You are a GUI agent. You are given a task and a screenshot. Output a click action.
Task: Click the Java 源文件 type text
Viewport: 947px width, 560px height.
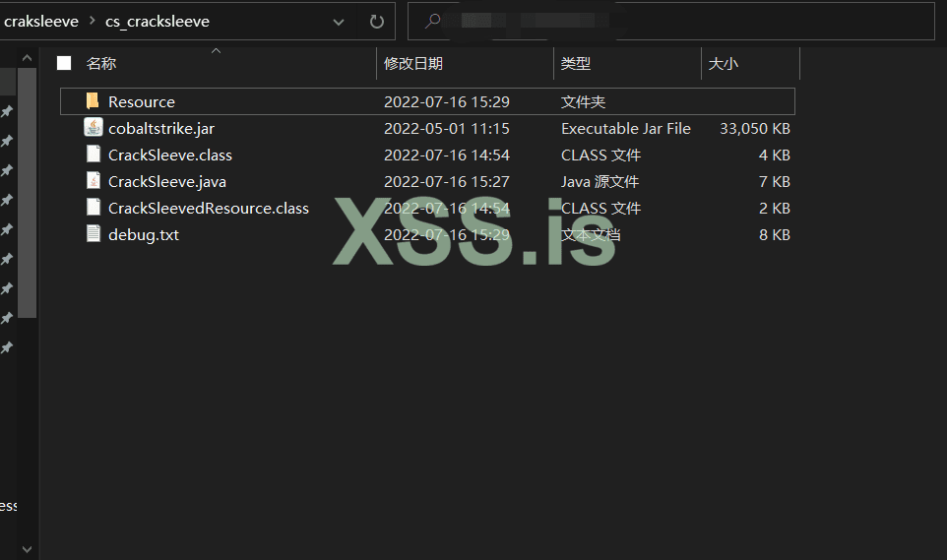point(600,181)
